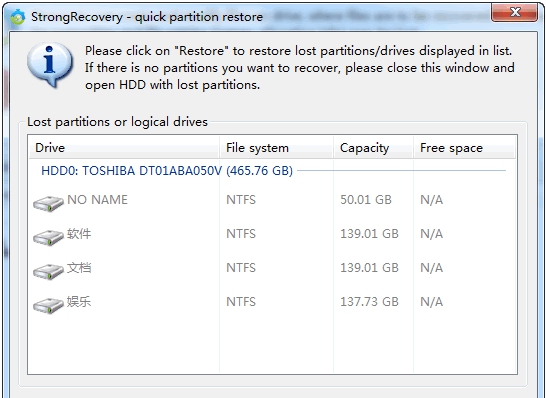546x398 pixels.
Task: Select the NO NAME partition drive icon
Action: (48, 204)
